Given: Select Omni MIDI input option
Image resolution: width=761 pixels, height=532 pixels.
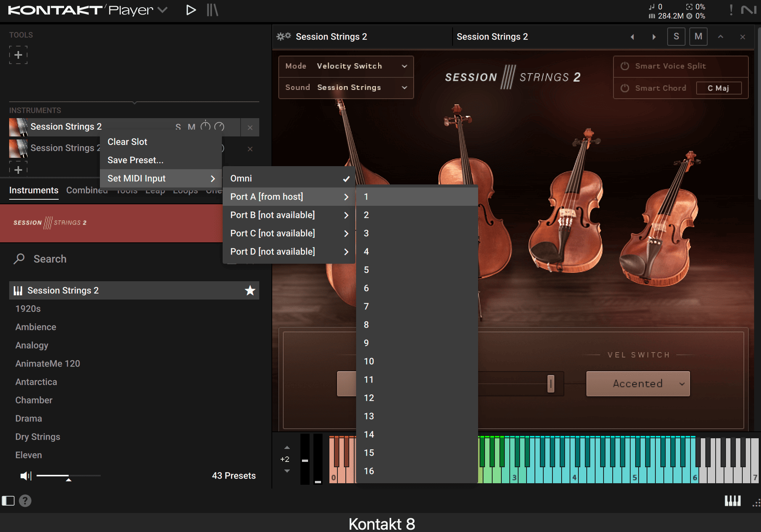Looking at the screenshot, I should (289, 178).
